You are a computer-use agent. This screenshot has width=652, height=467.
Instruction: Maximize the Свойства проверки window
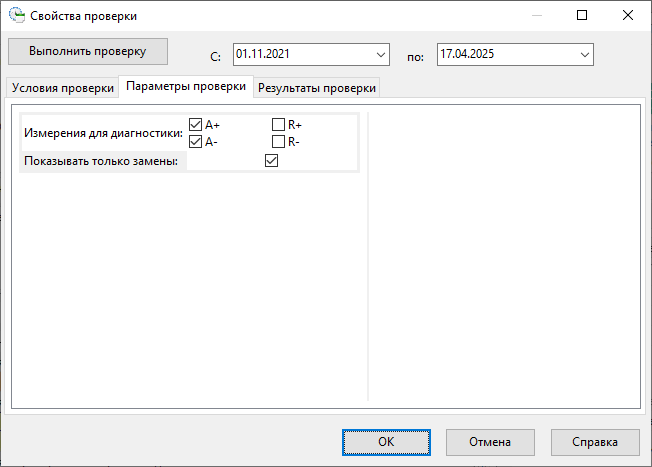(582, 16)
